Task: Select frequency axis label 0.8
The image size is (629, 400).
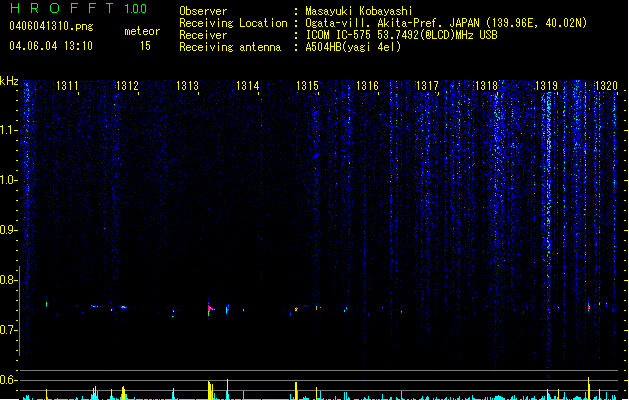Action: [8, 280]
